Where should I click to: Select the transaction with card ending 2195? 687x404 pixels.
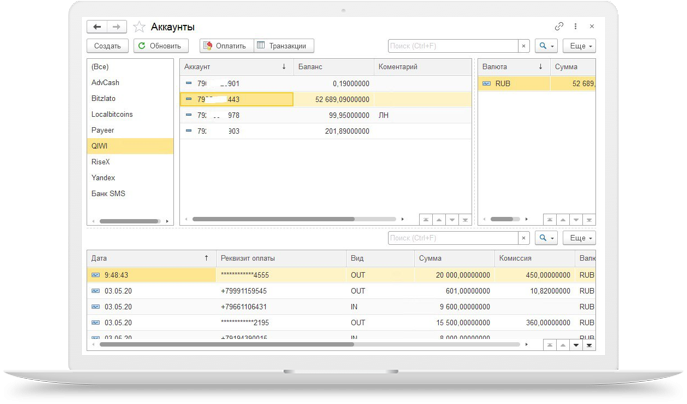341,322
